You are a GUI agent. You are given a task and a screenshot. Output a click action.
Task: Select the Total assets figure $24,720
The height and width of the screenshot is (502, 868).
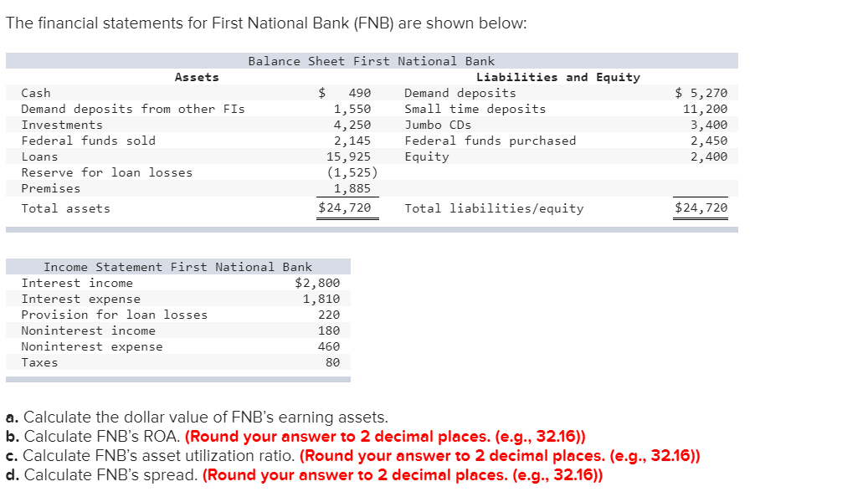click(346, 207)
